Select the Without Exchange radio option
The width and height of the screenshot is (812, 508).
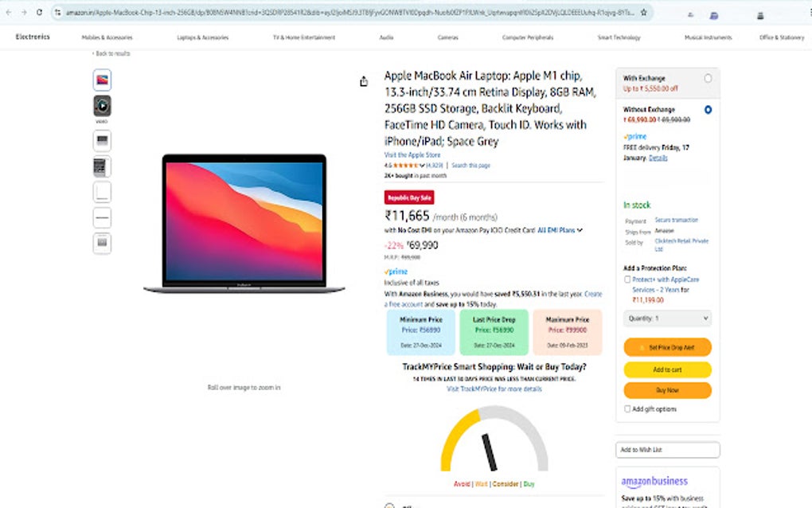pyautogui.click(x=708, y=110)
